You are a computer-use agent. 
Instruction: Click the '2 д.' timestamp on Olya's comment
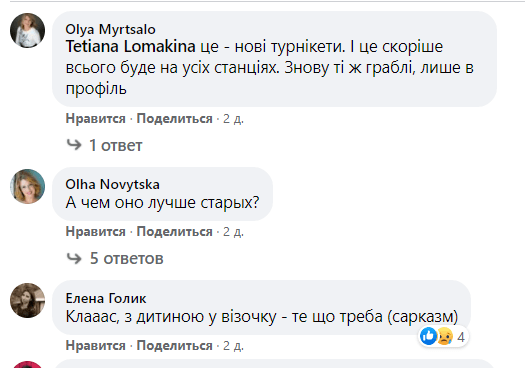[233, 119]
